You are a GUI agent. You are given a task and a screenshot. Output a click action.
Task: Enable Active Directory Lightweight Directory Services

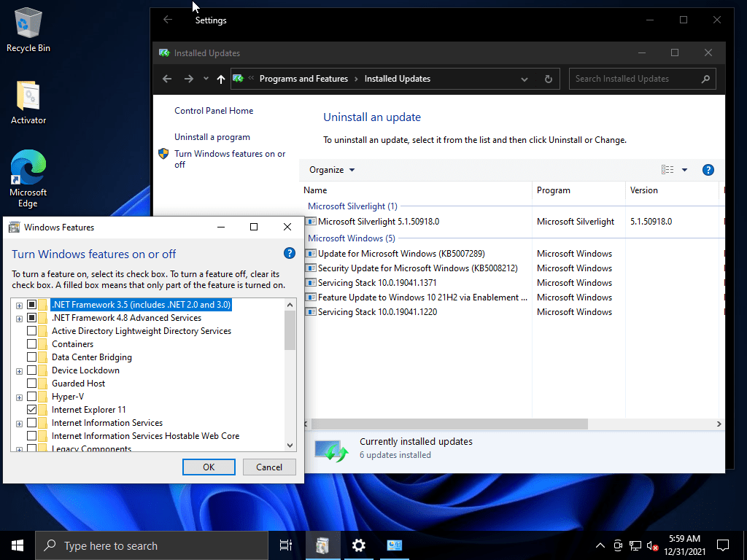coord(32,330)
